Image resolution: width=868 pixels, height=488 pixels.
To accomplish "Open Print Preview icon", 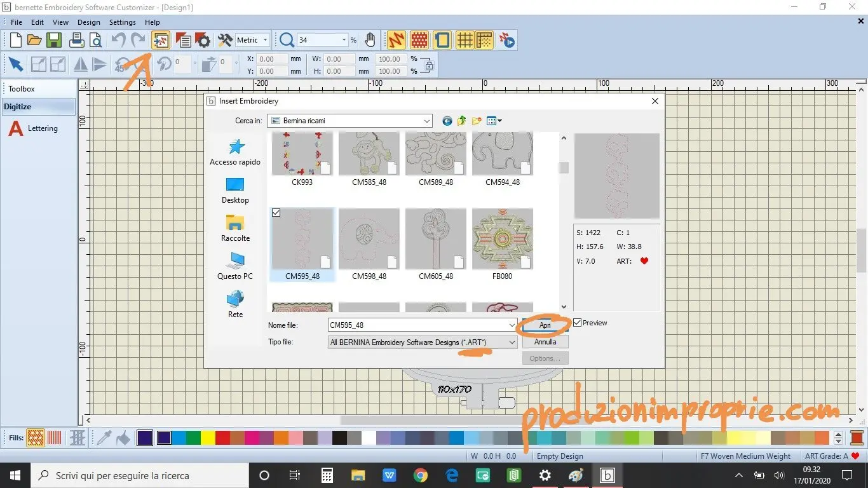I will (96, 40).
